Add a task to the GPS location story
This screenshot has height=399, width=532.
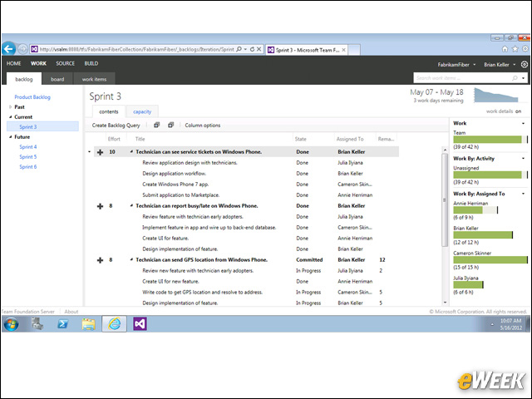point(100,260)
